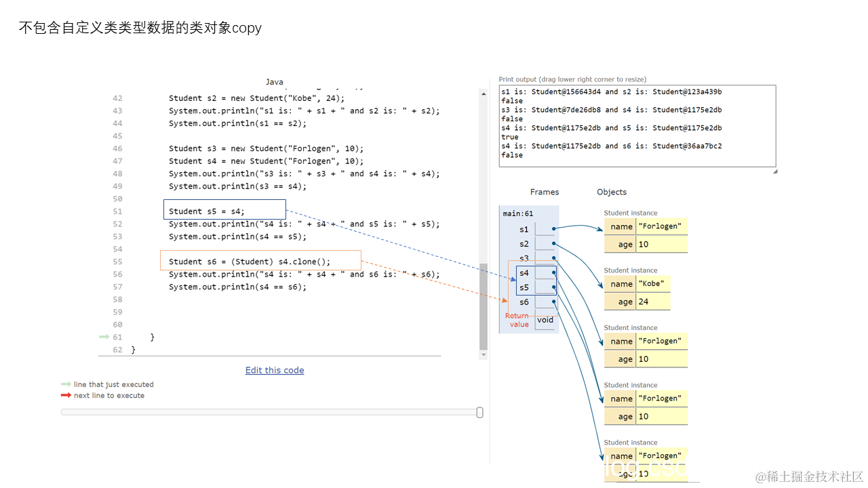This screenshot has height=488, width=868.
Task: Click the code pane vertical scrollbar thumb
Action: (484, 306)
